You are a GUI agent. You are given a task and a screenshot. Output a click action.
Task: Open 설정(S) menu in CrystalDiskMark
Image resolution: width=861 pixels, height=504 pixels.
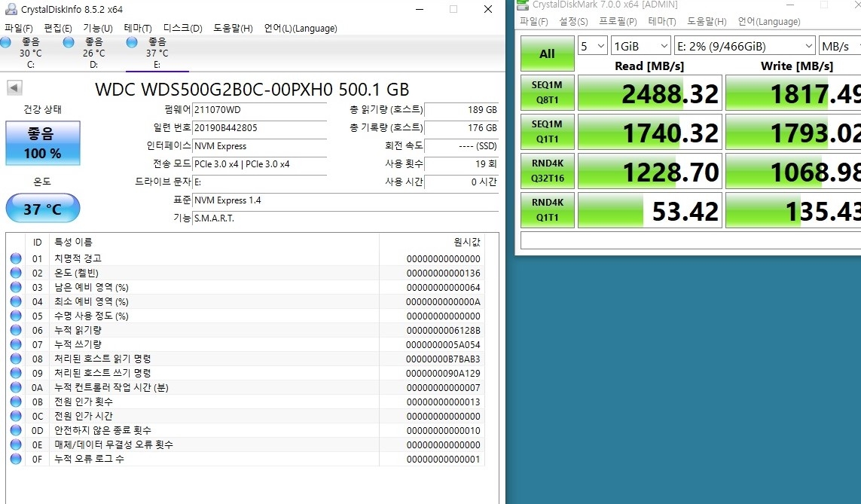[573, 21]
